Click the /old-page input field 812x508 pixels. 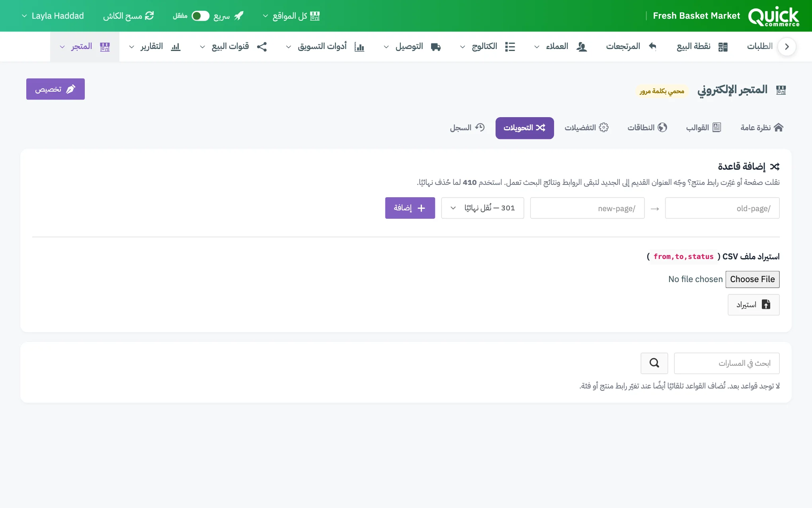click(x=722, y=208)
